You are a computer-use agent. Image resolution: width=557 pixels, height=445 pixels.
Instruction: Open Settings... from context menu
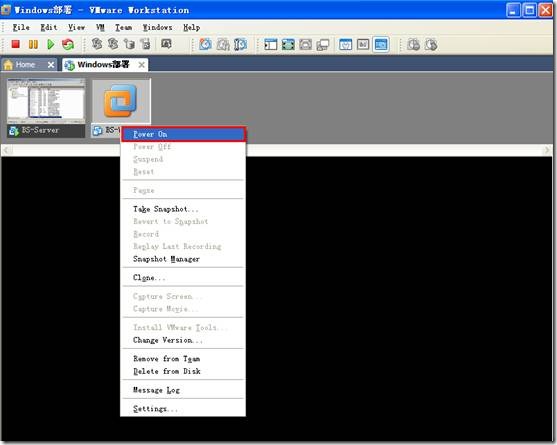pyautogui.click(x=183, y=409)
